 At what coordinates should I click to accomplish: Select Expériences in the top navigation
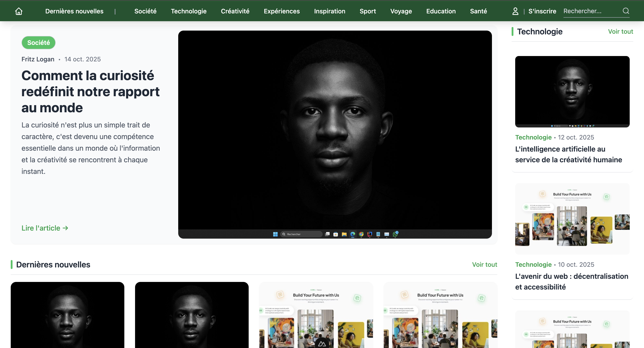[282, 11]
